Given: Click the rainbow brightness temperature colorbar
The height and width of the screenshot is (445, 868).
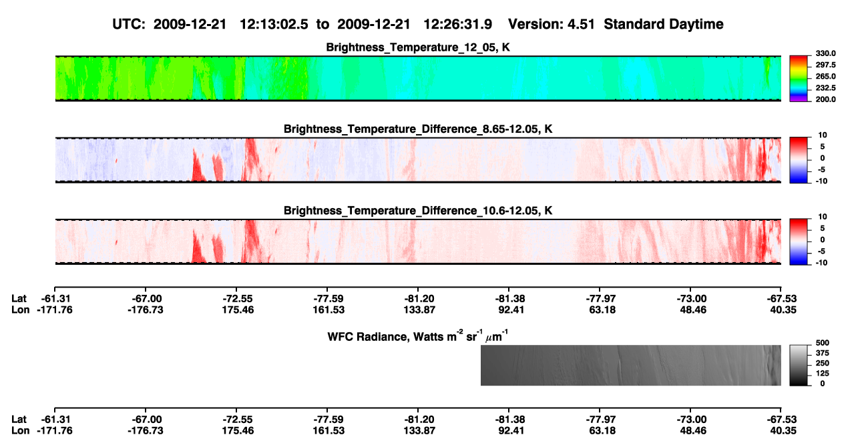Looking at the screenshot, I should [799, 78].
